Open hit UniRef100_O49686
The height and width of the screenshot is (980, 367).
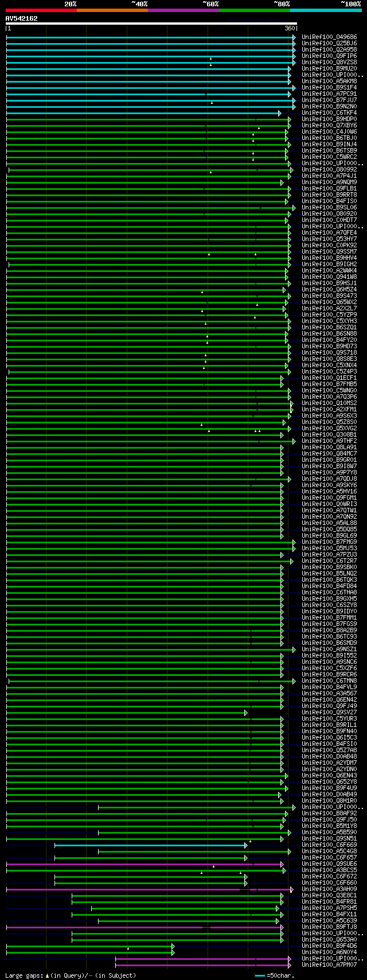point(329,37)
